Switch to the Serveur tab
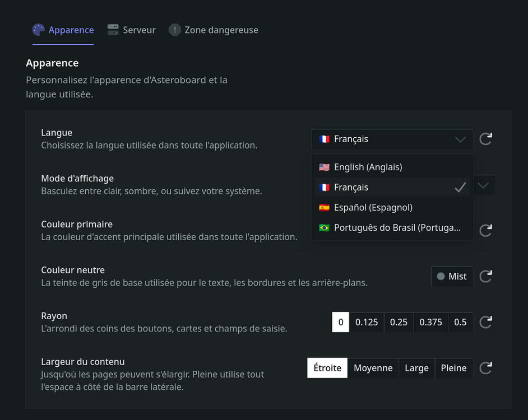 pos(131,30)
